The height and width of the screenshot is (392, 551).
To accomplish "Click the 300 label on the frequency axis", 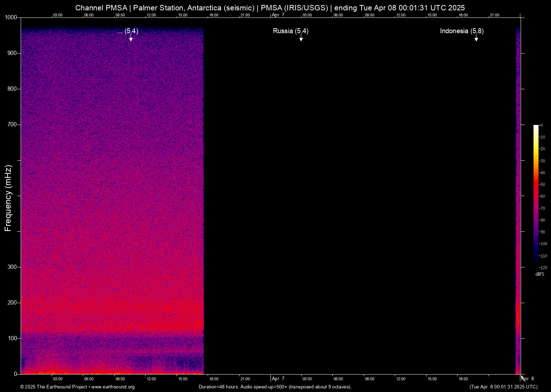I will [x=12, y=267].
